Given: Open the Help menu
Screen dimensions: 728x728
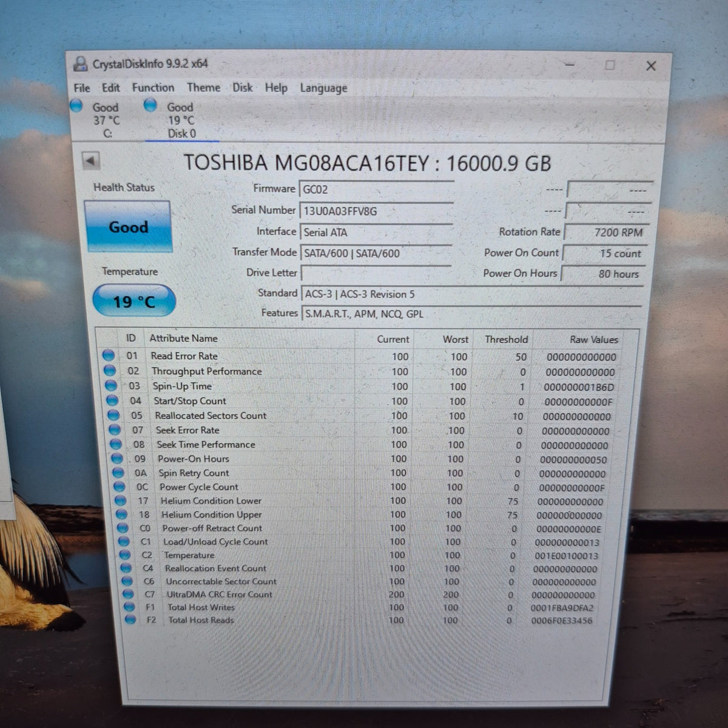Looking at the screenshot, I should click(276, 88).
